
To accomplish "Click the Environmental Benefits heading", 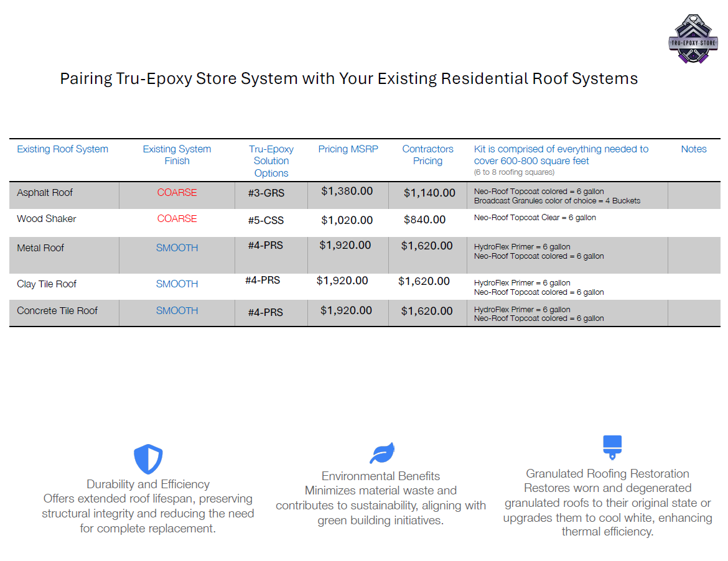I will tap(381, 476).
